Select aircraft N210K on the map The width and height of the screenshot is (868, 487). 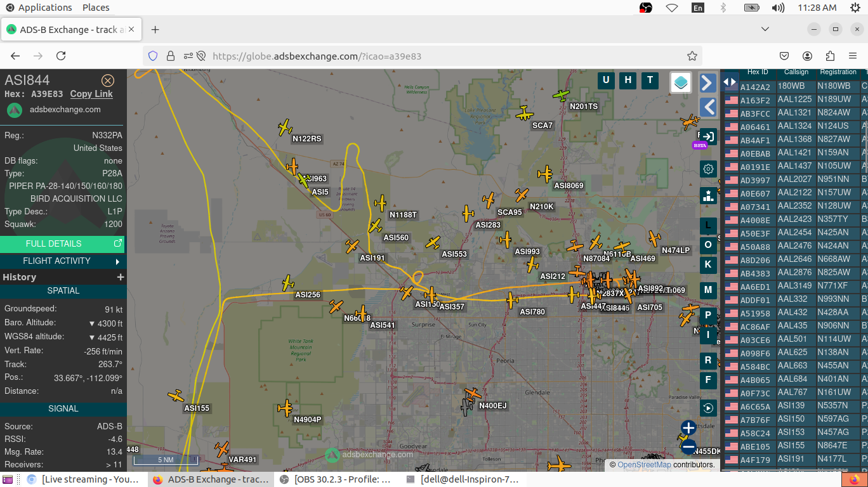point(522,195)
